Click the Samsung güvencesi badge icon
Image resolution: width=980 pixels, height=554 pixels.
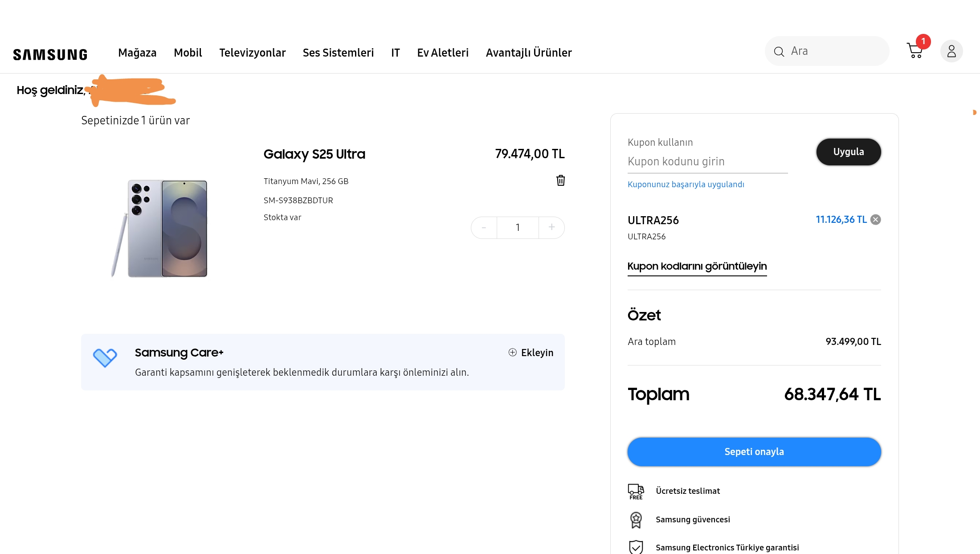pyautogui.click(x=636, y=520)
